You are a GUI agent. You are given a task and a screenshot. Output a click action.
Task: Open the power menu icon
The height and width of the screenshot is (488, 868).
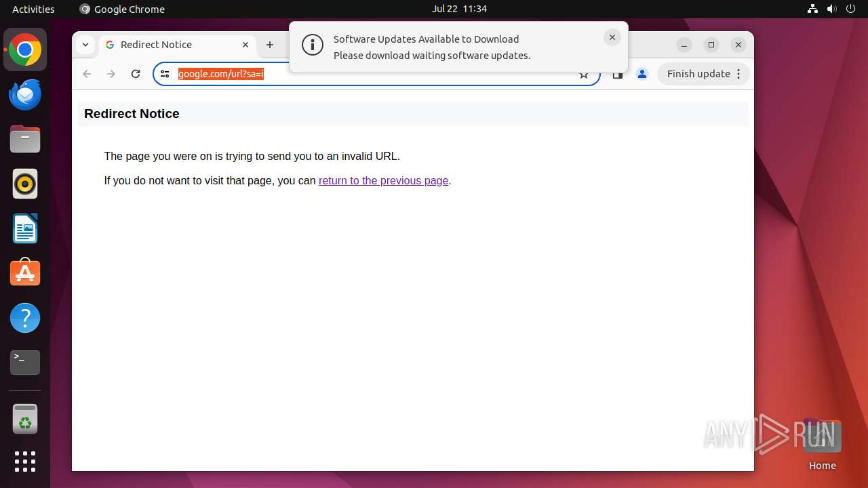[x=850, y=9]
